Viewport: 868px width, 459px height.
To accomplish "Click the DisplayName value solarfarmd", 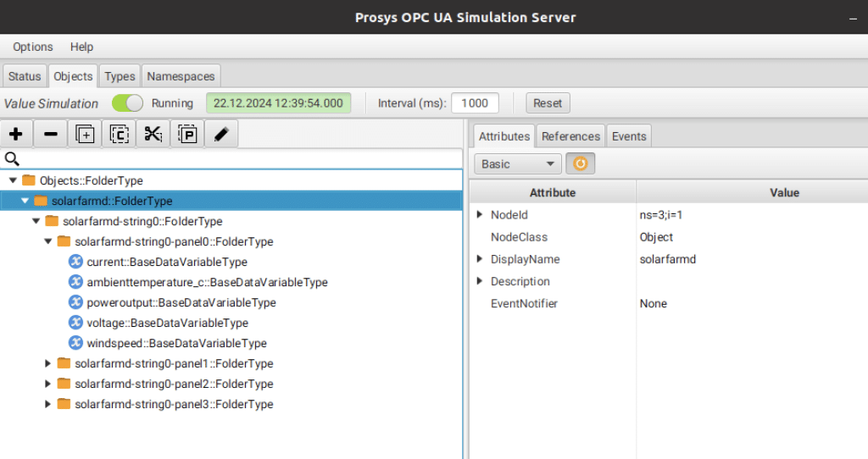I will [668, 259].
